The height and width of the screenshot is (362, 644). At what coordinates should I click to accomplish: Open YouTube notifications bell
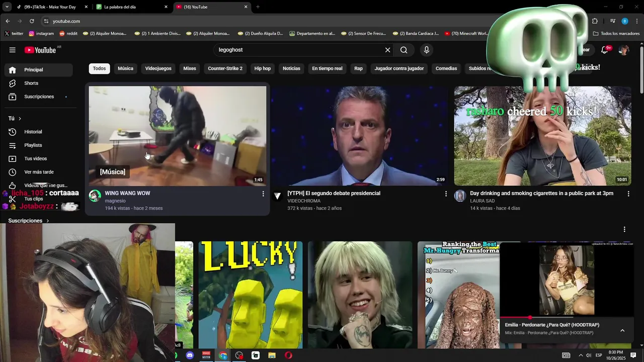[605, 50]
